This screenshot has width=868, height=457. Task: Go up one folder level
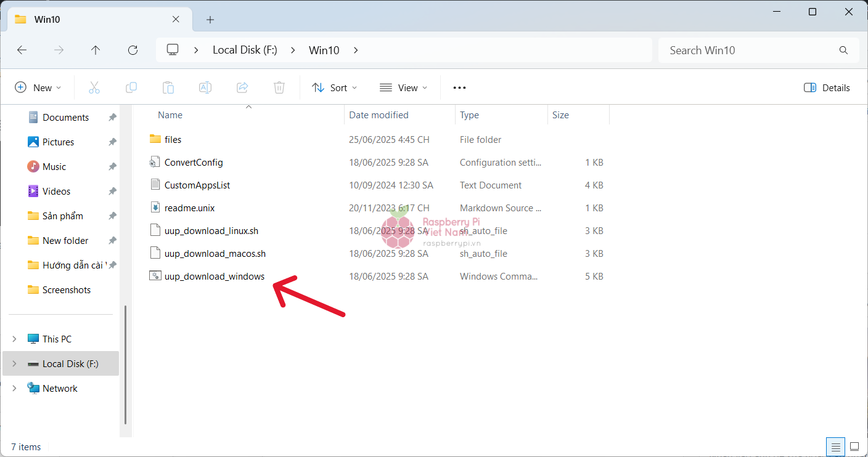[96, 51]
